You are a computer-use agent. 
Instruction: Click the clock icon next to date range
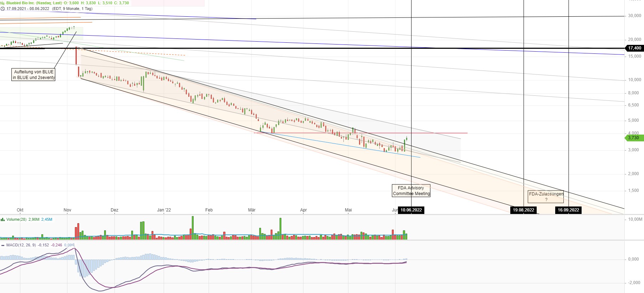[2, 9]
